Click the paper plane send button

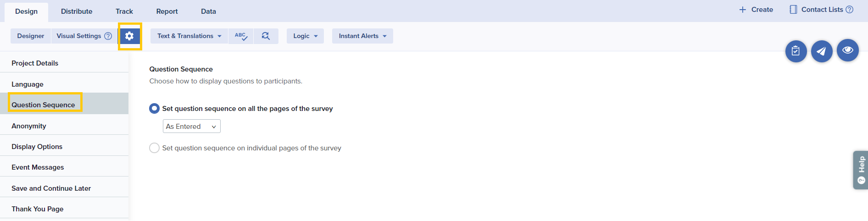coord(822,51)
